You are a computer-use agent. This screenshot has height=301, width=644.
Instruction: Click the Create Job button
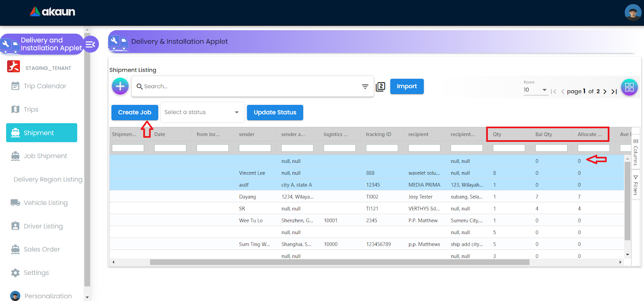(x=134, y=112)
